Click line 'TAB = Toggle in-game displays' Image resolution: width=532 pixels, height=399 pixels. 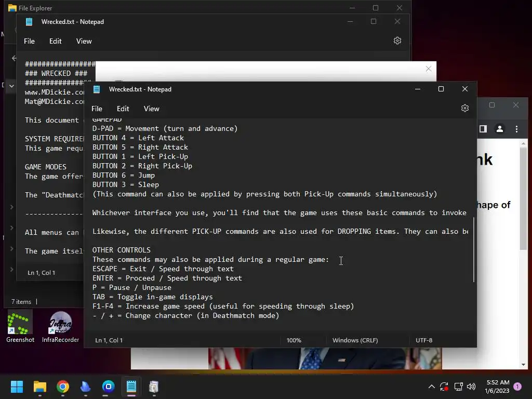153,297
